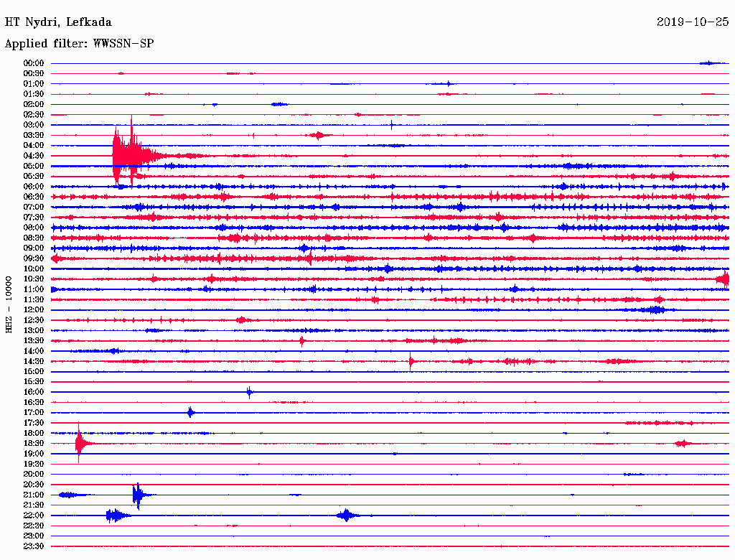Click the 00:00 time label
The image size is (735, 560).
(x=33, y=63)
